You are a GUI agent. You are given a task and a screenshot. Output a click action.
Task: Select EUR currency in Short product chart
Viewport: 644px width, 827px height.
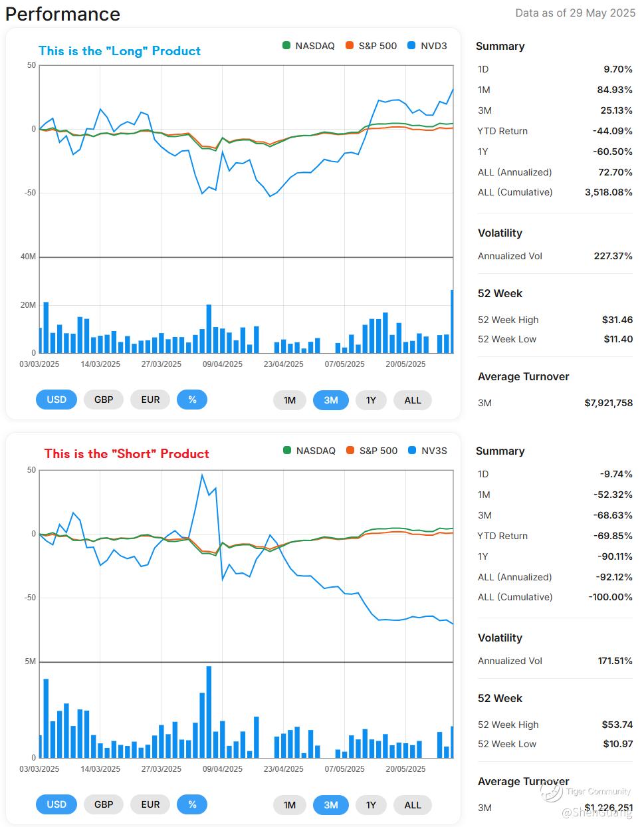coord(150,804)
